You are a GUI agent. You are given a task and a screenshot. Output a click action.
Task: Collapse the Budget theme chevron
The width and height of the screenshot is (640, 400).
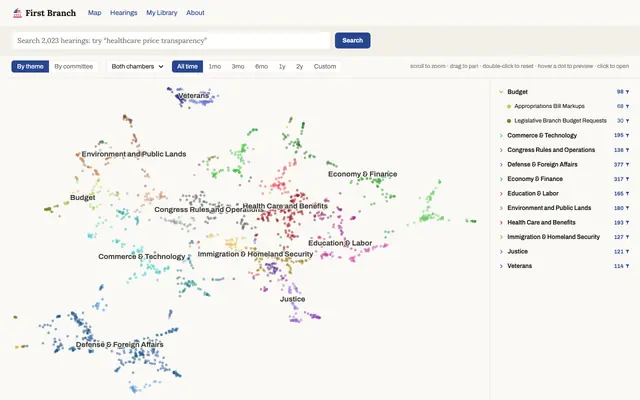pyautogui.click(x=501, y=92)
